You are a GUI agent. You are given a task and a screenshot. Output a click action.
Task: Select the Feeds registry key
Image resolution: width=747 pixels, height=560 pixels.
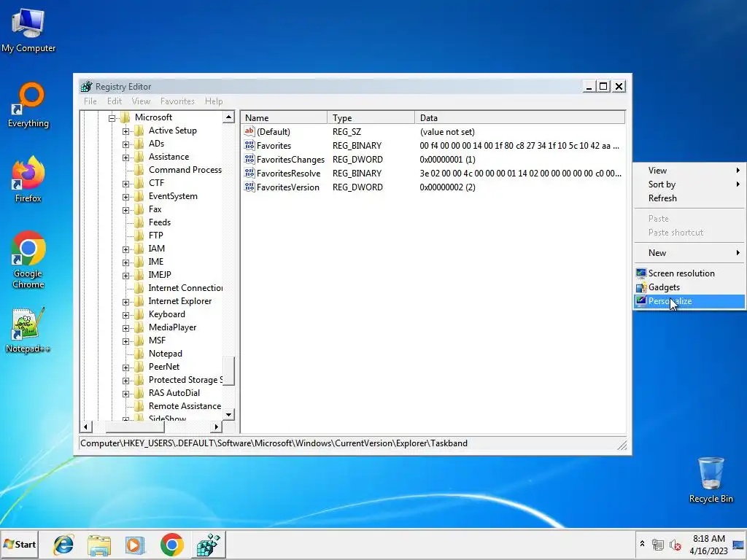pos(160,222)
